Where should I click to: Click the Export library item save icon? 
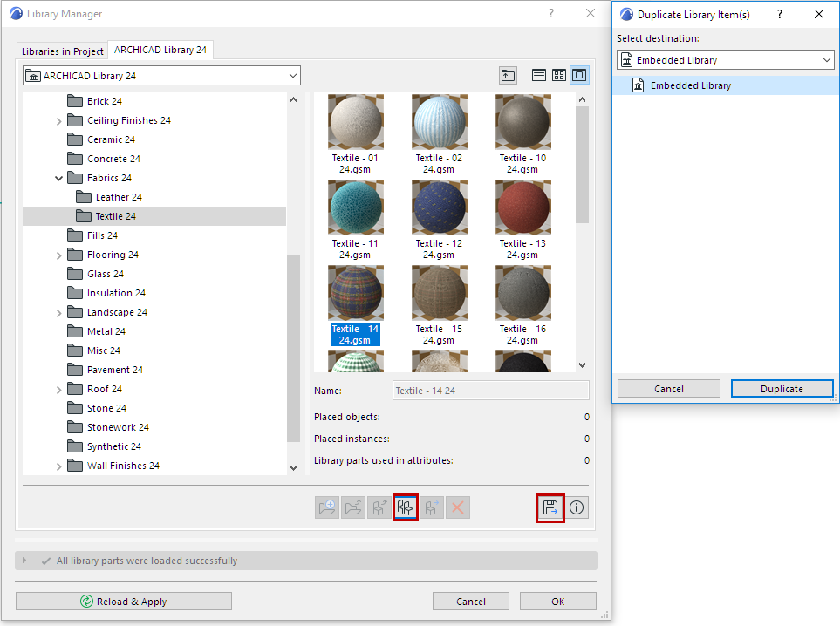coord(550,507)
